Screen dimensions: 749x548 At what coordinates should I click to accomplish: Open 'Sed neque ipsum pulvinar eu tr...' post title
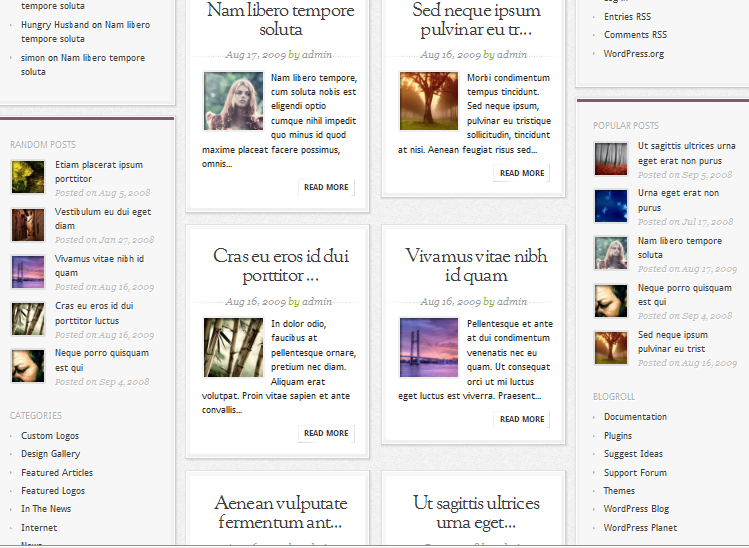(477, 20)
